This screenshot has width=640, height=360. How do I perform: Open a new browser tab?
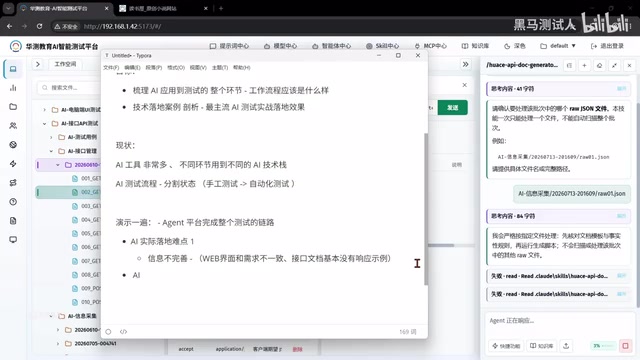[221, 8]
